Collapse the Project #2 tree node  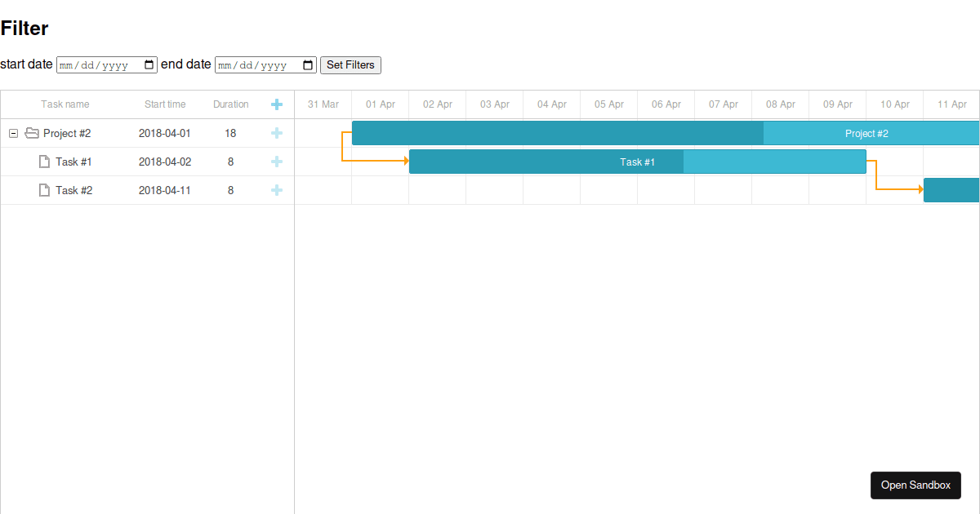click(x=13, y=133)
